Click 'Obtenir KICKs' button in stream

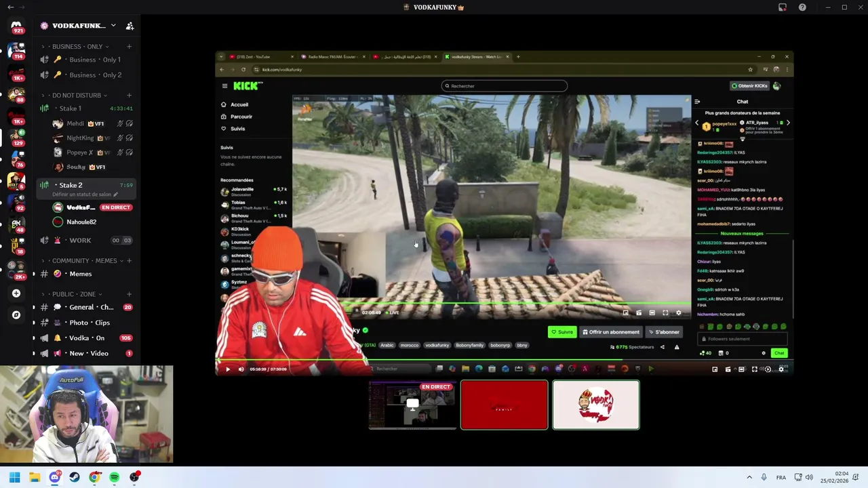749,86
